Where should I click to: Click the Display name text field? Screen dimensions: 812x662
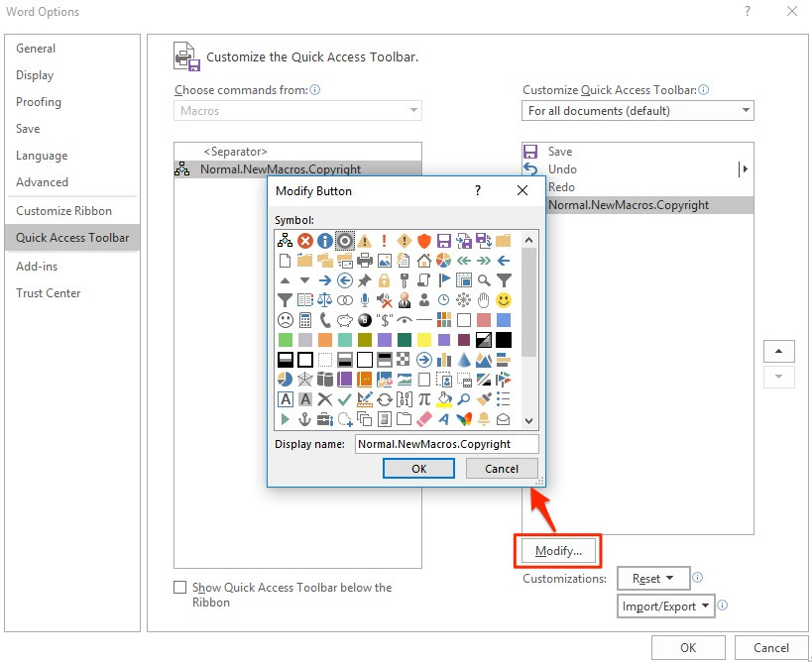pos(446,444)
